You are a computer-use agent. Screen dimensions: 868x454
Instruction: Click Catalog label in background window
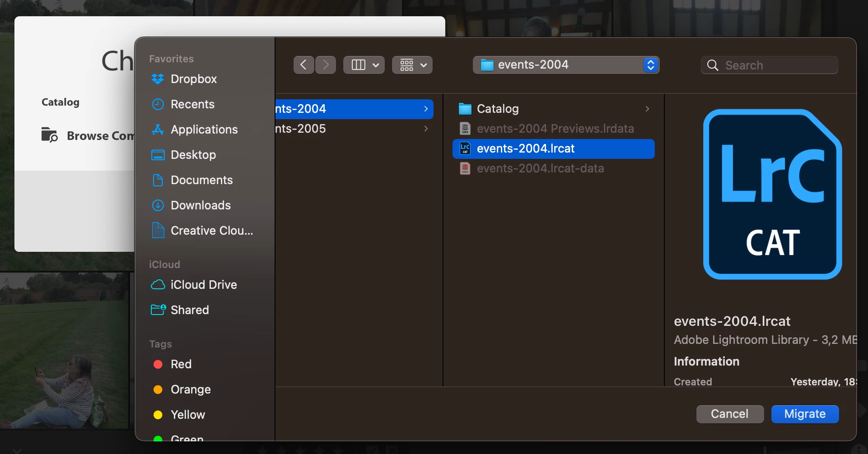[x=61, y=102]
